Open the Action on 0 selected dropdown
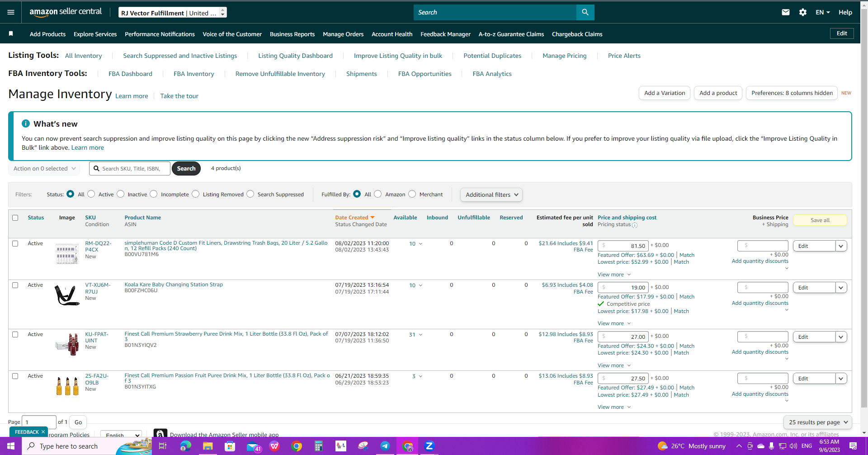 point(44,169)
